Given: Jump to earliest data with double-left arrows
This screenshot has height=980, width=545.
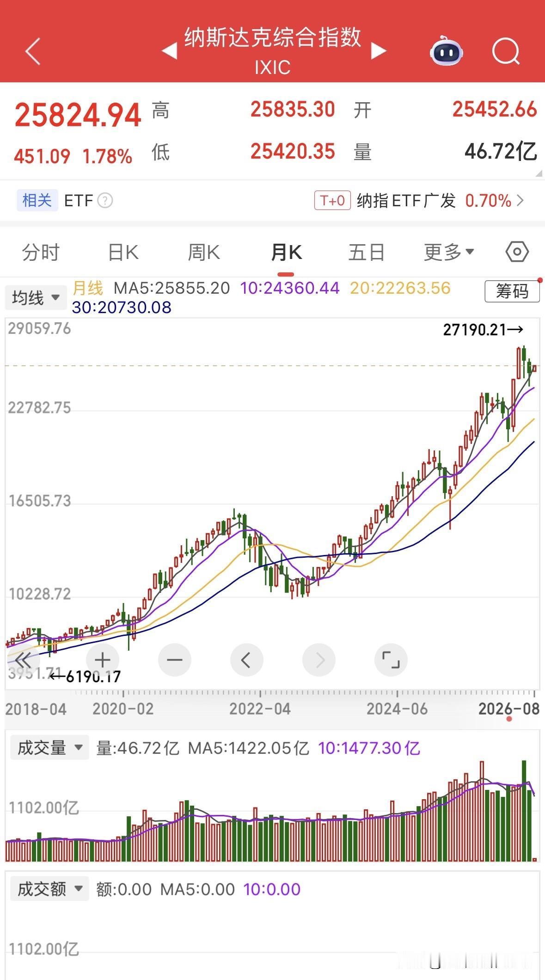Looking at the screenshot, I should click(x=22, y=660).
